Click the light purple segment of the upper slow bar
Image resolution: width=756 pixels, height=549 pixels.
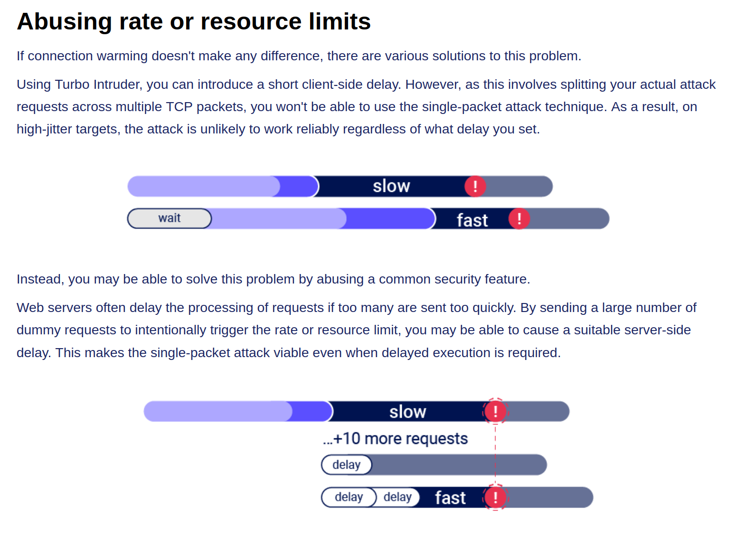[204, 186]
